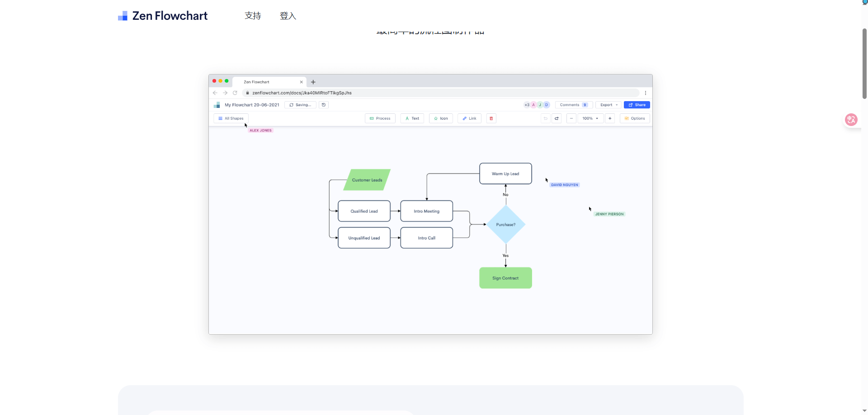868x415 pixels.
Task: Open Comments showing 9 items
Action: coord(574,105)
